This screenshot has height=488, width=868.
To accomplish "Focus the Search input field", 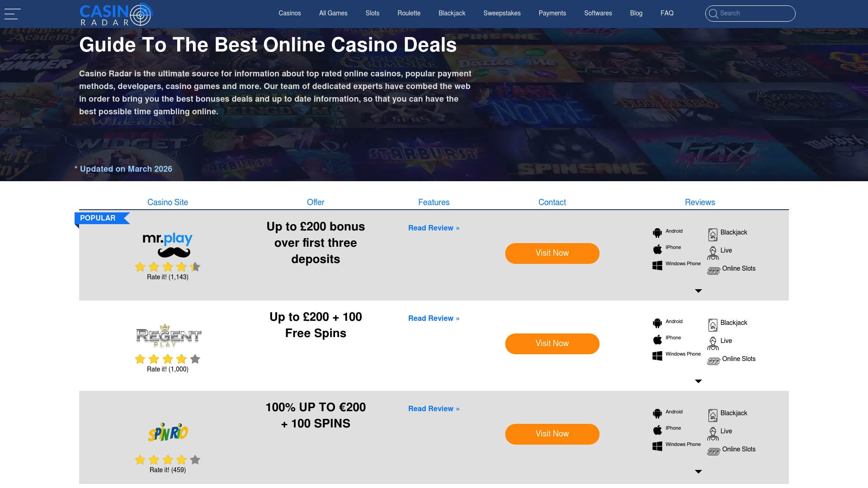I will point(755,14).
